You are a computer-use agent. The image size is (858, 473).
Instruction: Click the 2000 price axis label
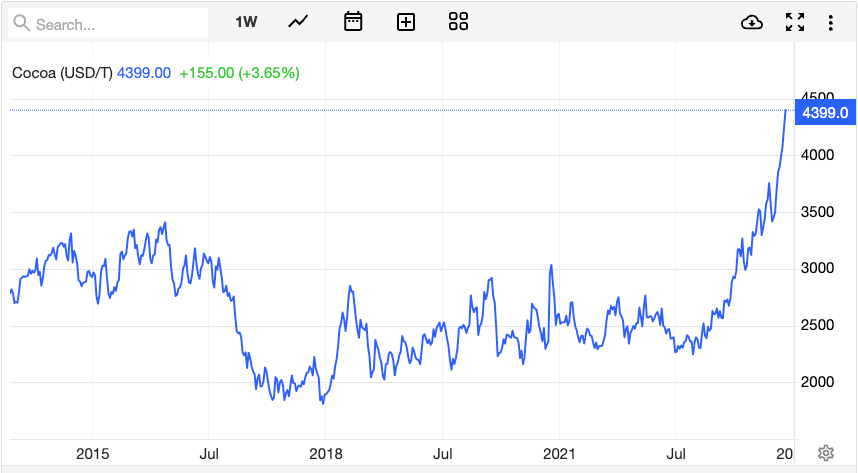click(818, 382)
